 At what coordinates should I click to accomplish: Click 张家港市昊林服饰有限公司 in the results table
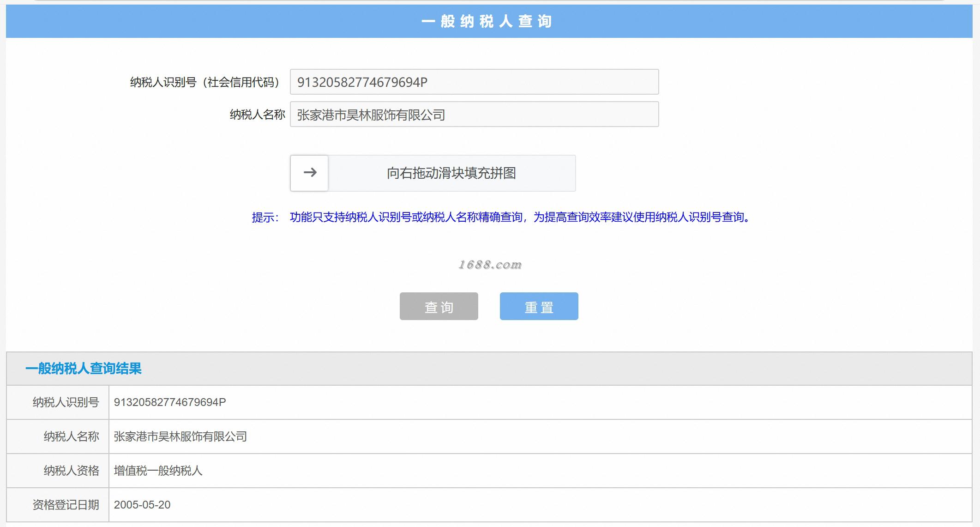[x=180, y=436]
